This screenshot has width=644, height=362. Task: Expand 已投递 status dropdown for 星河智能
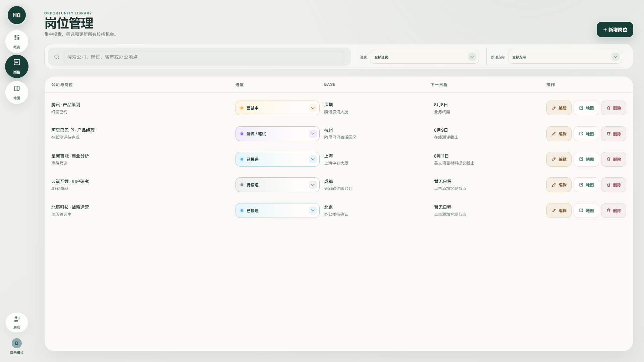pyautogui.click(x=277, y=159)
